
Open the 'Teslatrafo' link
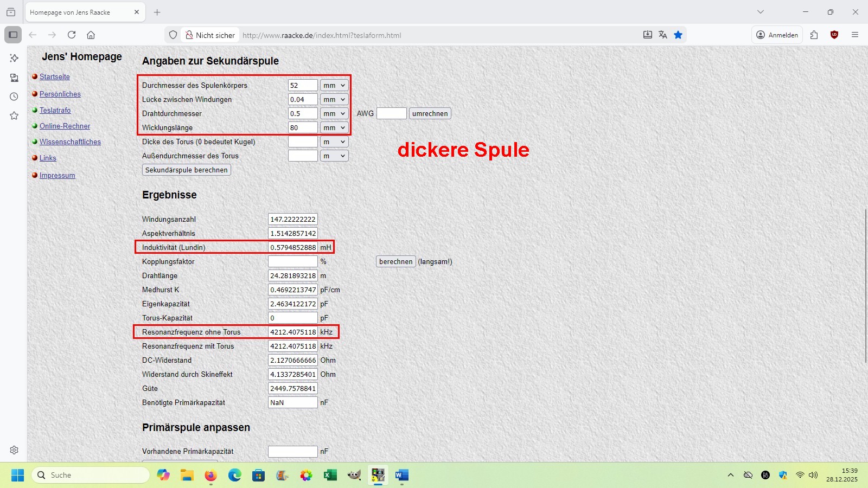55,111
